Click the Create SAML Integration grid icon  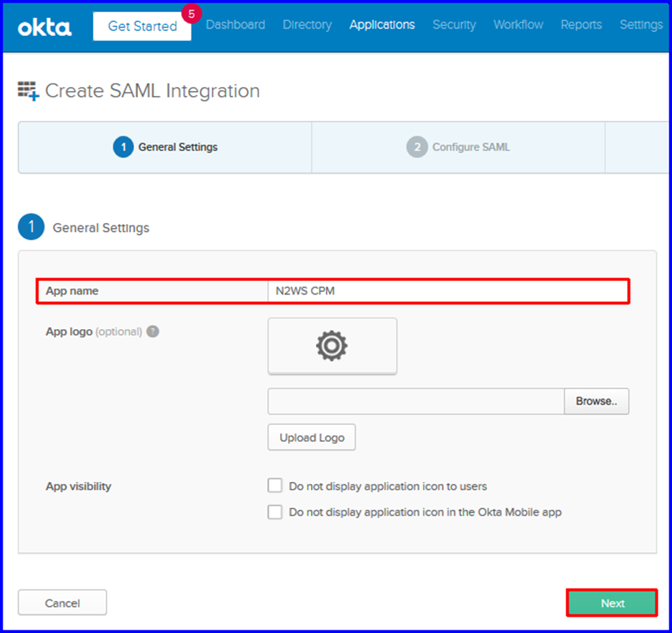click(29, 91)
